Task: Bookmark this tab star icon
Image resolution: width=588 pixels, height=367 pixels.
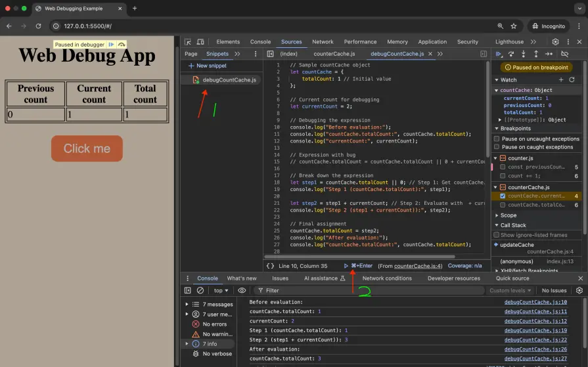Action: click(x=514, y=26)
